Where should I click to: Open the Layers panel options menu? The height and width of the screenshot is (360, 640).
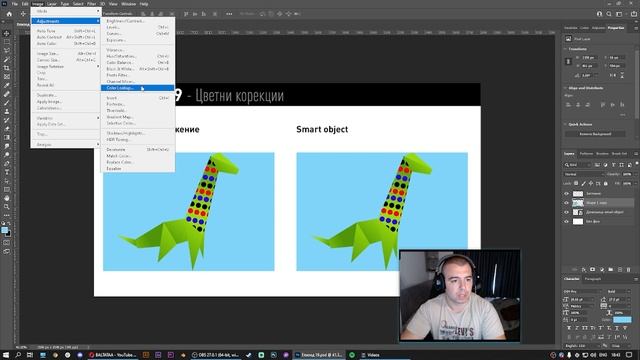click(636, 154)
